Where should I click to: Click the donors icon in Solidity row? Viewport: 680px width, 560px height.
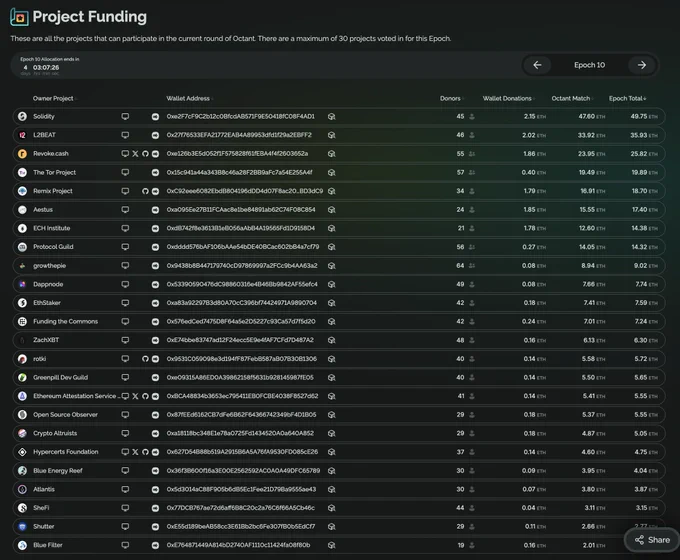472,116
